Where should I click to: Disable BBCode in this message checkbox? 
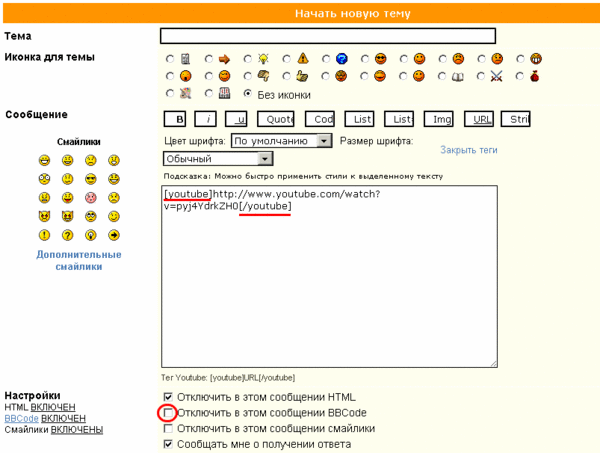point(168,413)
